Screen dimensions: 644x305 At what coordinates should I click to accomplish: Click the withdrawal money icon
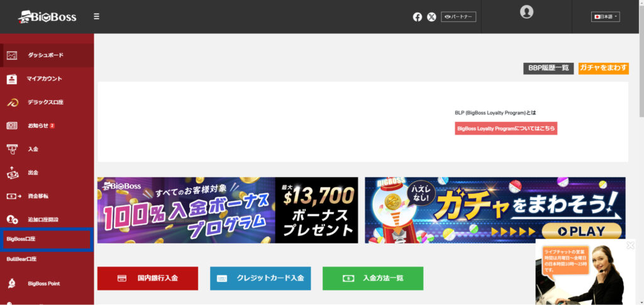point(12,173)
